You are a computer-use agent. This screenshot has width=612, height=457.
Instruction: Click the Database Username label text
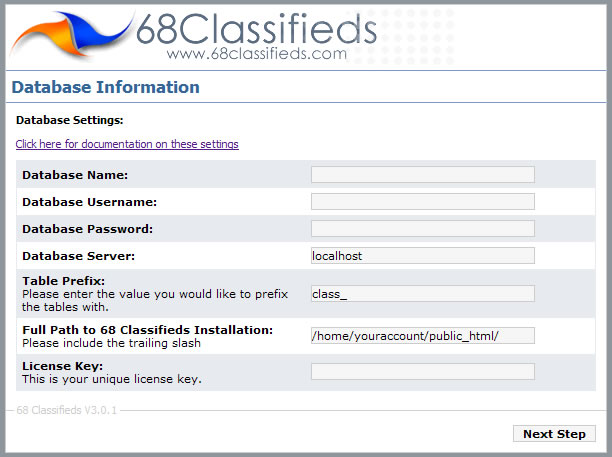[89, 202]
